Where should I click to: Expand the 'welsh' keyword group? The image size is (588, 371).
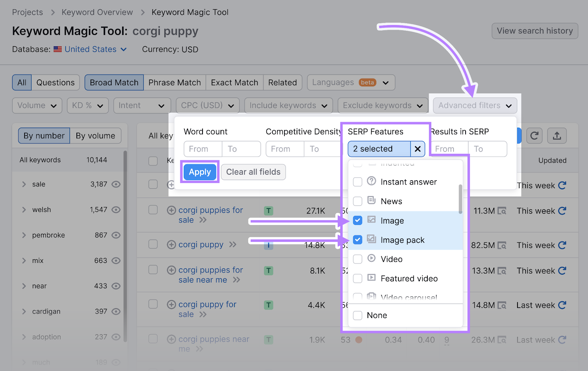coord(24,210)
